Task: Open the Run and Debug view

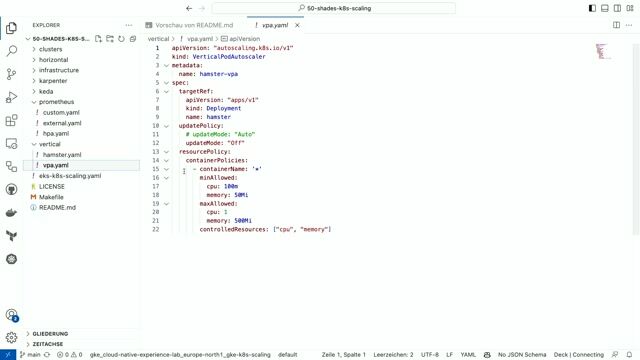Action: (x=11, y=97)
